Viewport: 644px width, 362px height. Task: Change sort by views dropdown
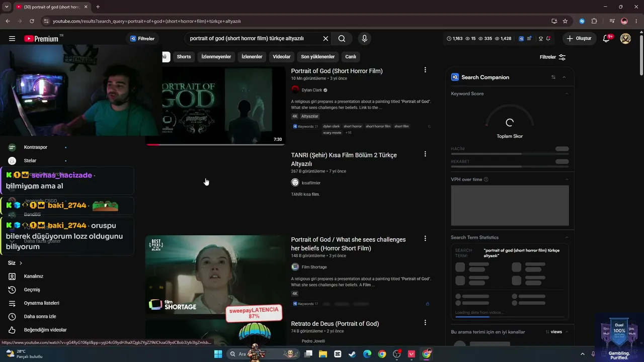click(553, 332)
